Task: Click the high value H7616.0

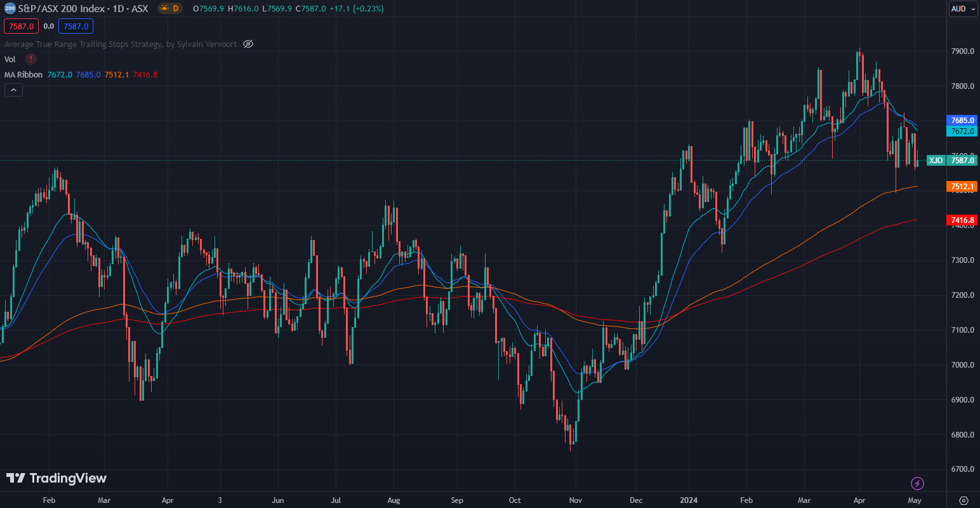Action: point(243,9)
